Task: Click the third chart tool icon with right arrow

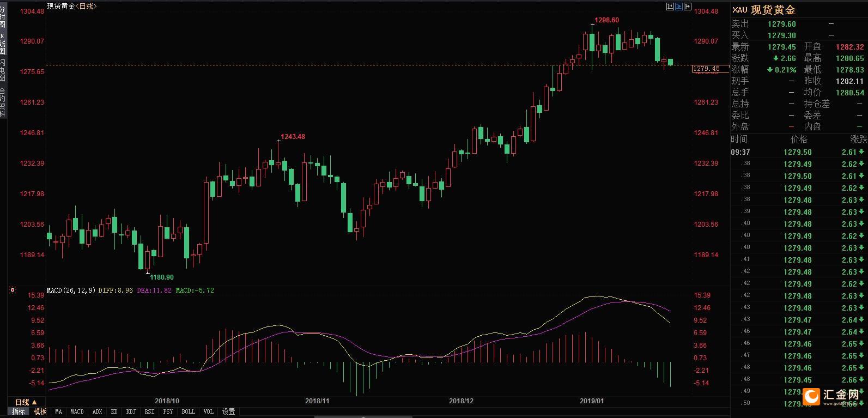Action: [x=688, y=7]
